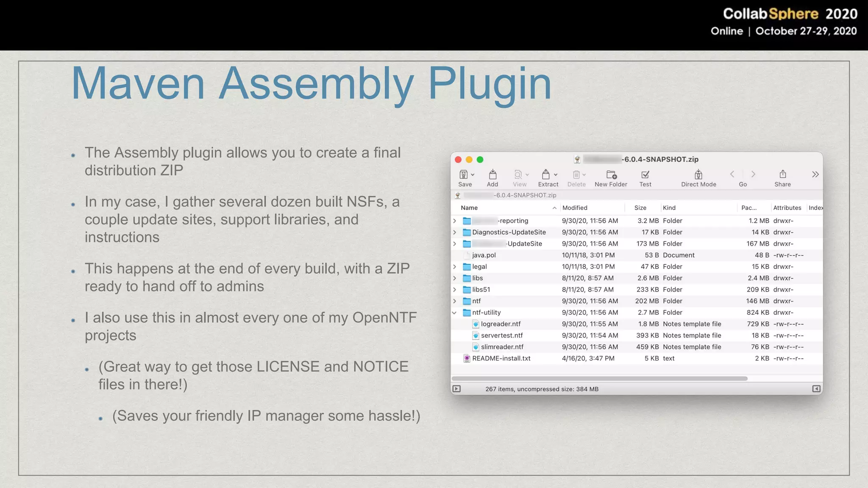This screenshot has height=488, width=868.
Task: Go back with the left arrow
Action: coord(732,174)
